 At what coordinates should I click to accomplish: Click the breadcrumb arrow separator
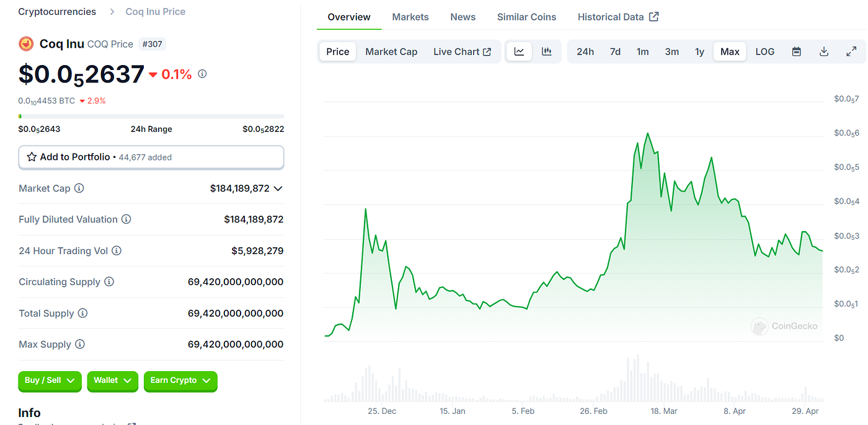(x=111, y=12)
